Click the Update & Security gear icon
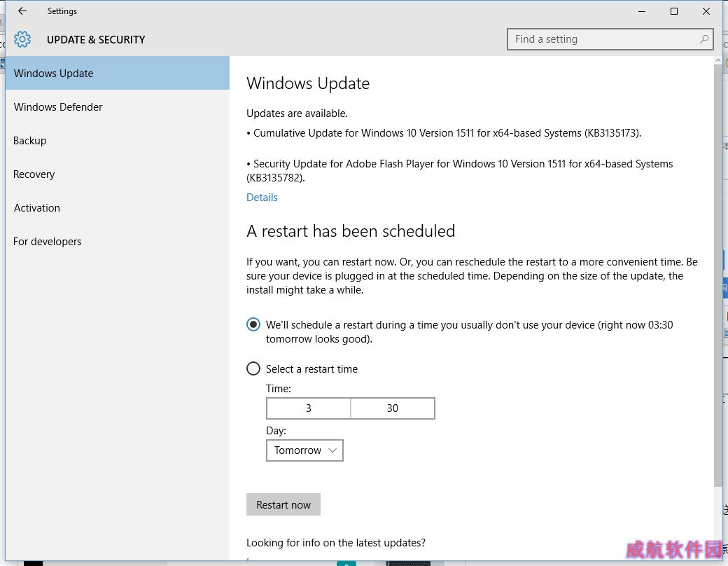The width and height of the screenshot is (728, 566). point(22,39)
